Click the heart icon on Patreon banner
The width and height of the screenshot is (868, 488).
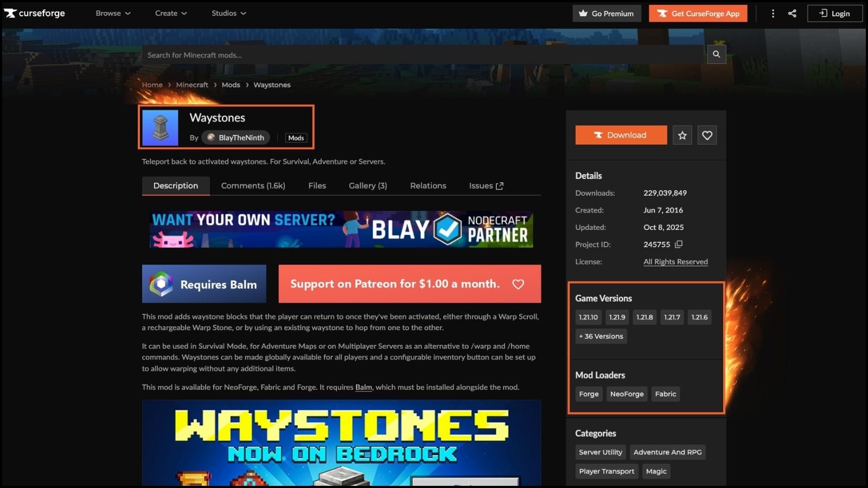518,284
